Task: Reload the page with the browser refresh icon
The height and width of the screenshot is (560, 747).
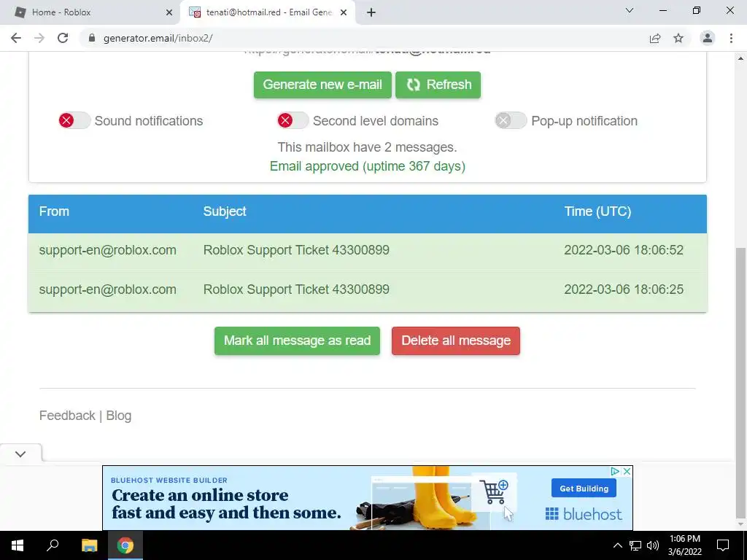Action: pyautogui.click(x=63, y=38)
